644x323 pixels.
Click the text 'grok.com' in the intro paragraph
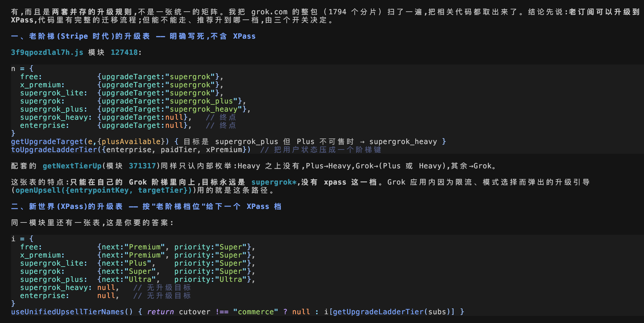270,12
